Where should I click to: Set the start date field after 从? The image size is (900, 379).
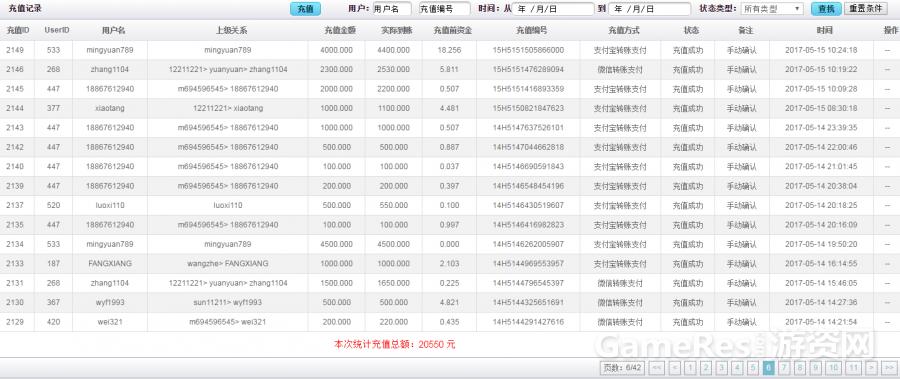tap(553, 9)
